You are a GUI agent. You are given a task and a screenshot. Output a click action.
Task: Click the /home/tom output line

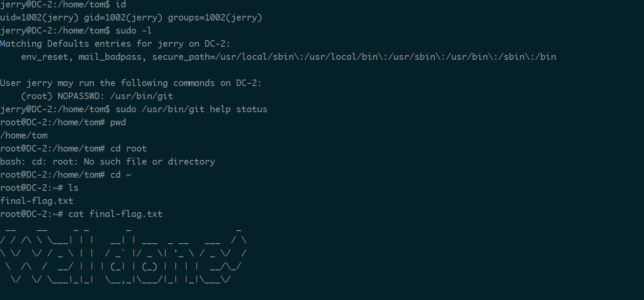24,135
